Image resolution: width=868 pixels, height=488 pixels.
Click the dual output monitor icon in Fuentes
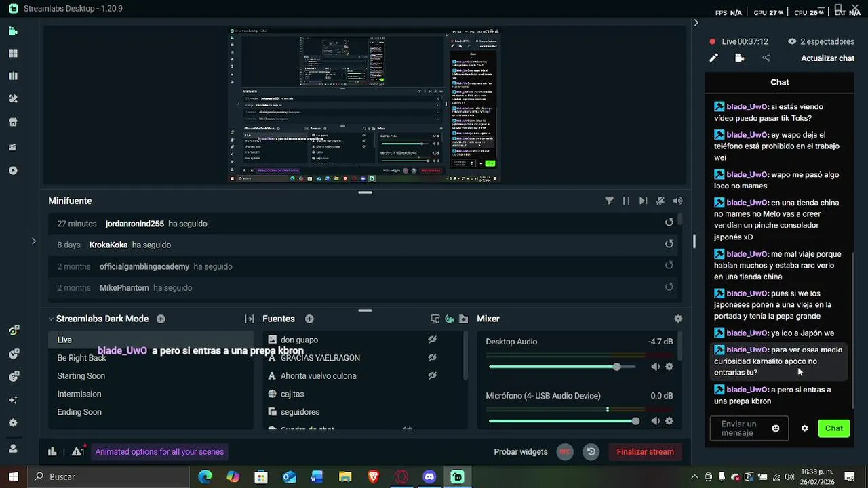point(435,319)
